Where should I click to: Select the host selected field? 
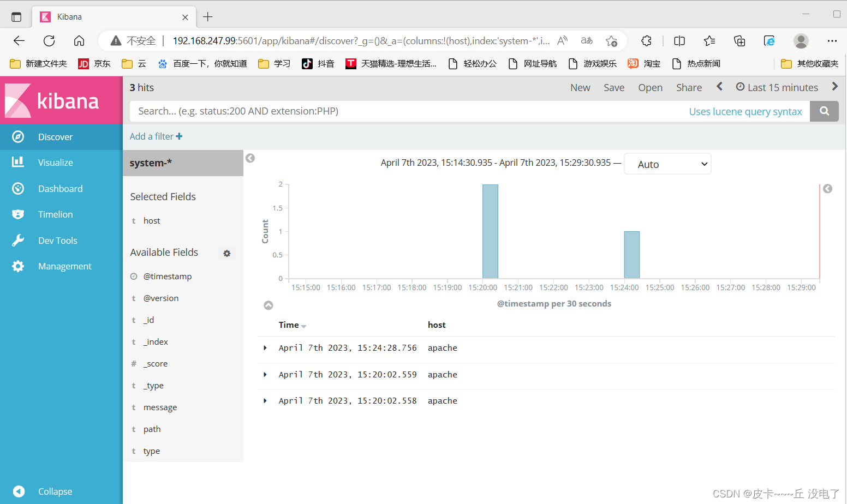(x=152, y=221)
